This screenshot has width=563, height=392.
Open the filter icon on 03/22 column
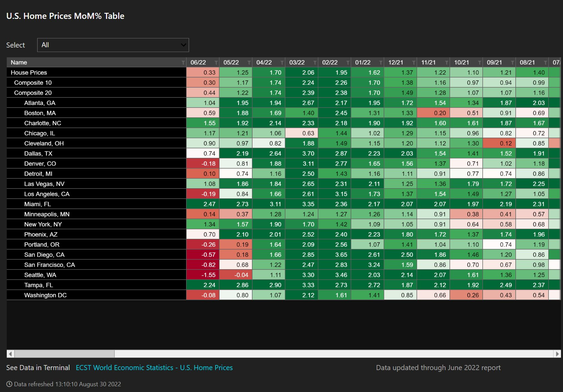tap(315, 63)
